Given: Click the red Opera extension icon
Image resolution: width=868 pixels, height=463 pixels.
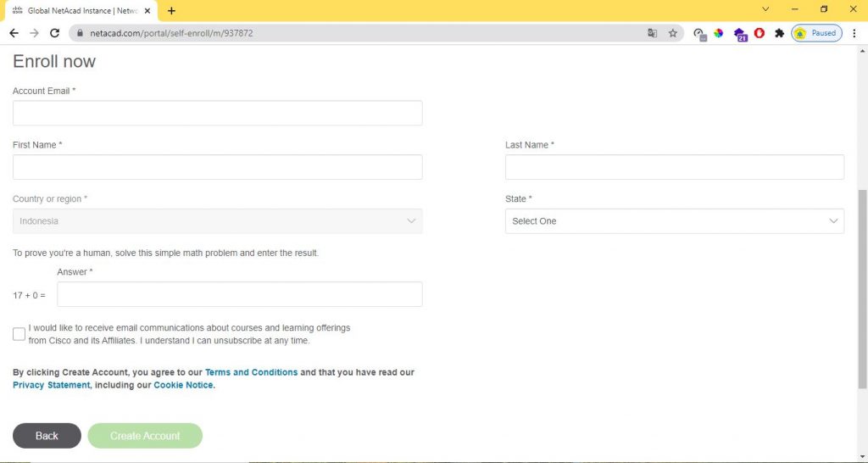Looking at the screenshot, I should click(x=759, y=33).
